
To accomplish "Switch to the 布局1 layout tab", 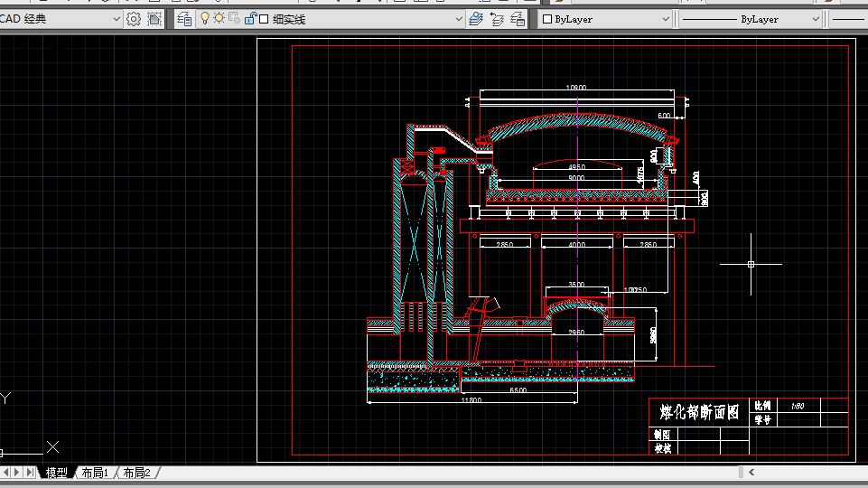I will [x=95, y=473].
